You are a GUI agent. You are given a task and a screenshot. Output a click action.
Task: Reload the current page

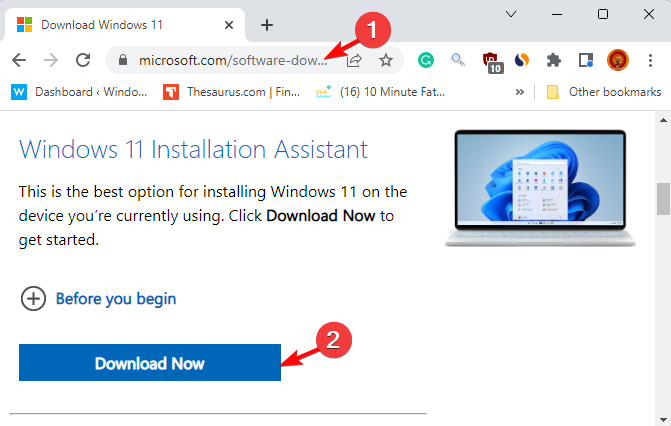[83, 60]
